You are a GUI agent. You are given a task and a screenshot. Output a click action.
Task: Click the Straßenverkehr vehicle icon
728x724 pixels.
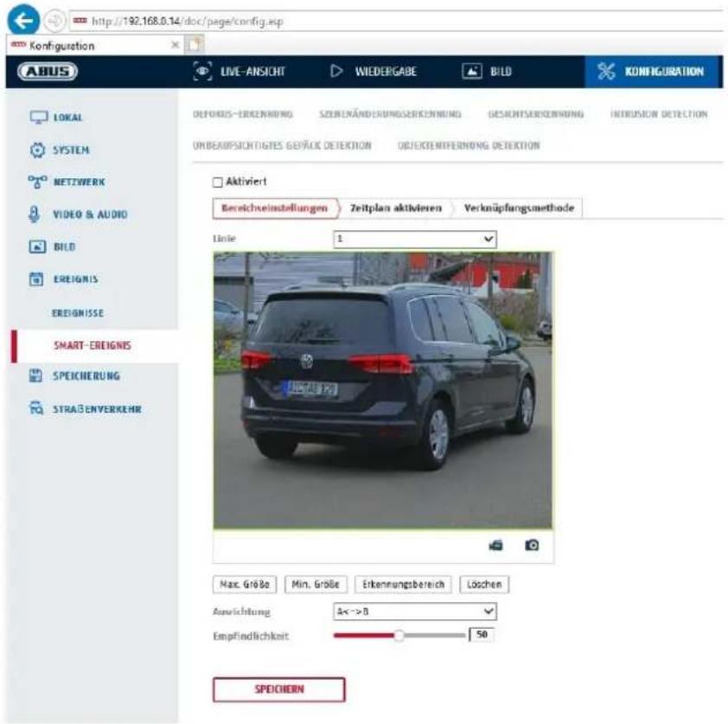pos(36,408)
